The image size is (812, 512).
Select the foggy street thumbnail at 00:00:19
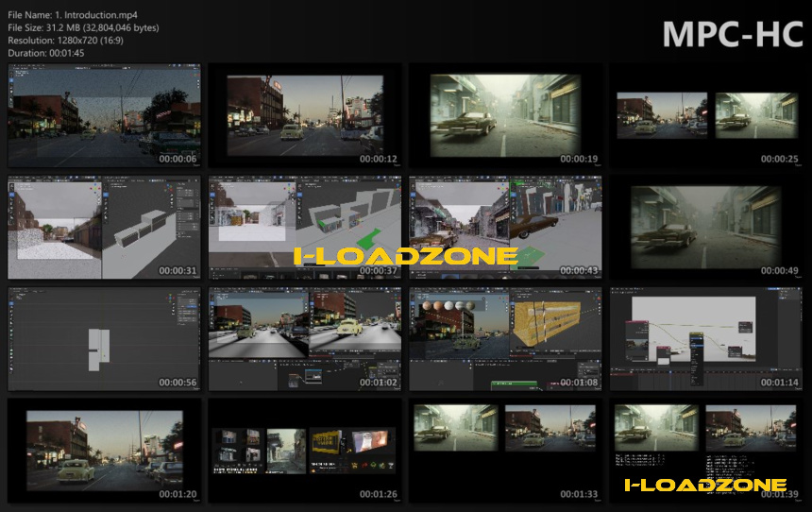pyautogui.click(x=505, y=115)
